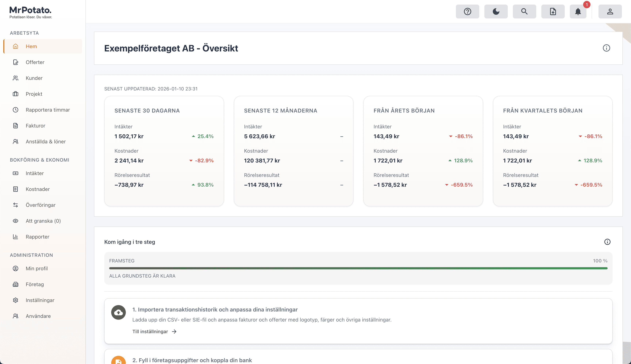
Task: Open the Inställningar gear icon
Action: point(16,300)
